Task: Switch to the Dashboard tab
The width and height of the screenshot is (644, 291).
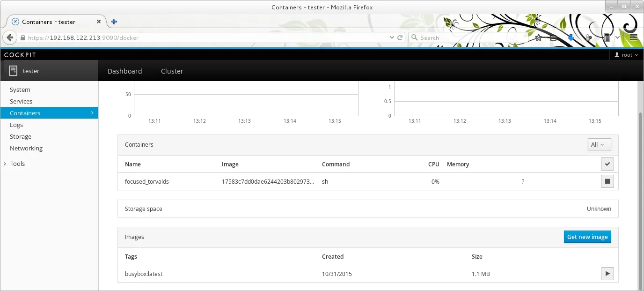Action: pos(124,71)
